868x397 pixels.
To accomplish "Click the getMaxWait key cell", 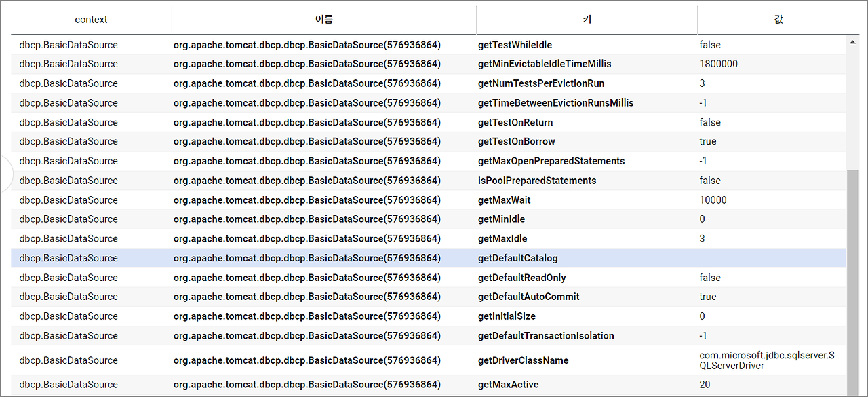I will [504, 200].
